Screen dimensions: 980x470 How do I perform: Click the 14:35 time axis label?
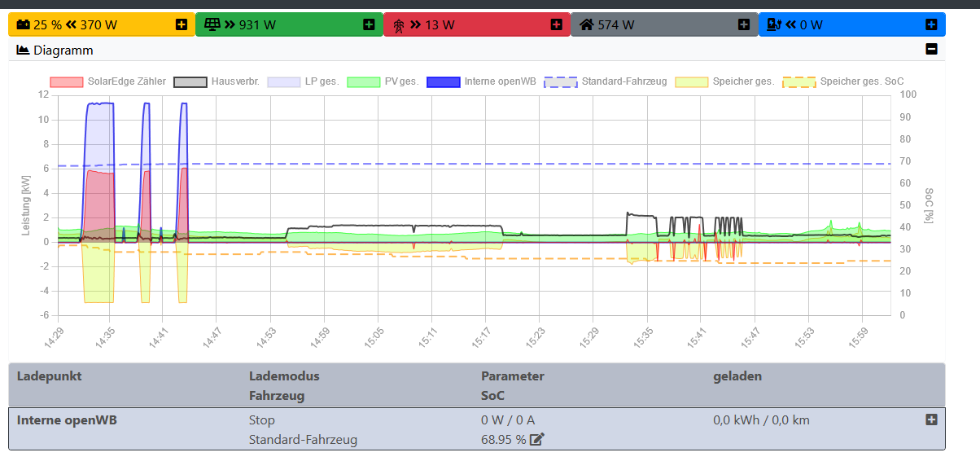(105, 337)
